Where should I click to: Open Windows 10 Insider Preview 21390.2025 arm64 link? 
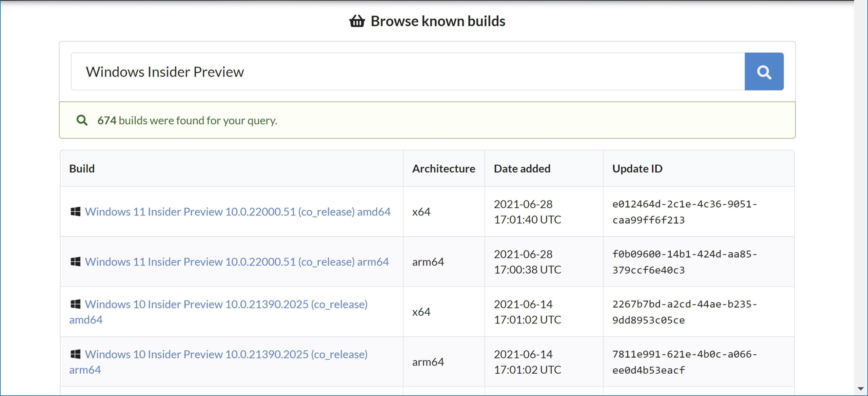pyautogui.click(x=226, y=354)
